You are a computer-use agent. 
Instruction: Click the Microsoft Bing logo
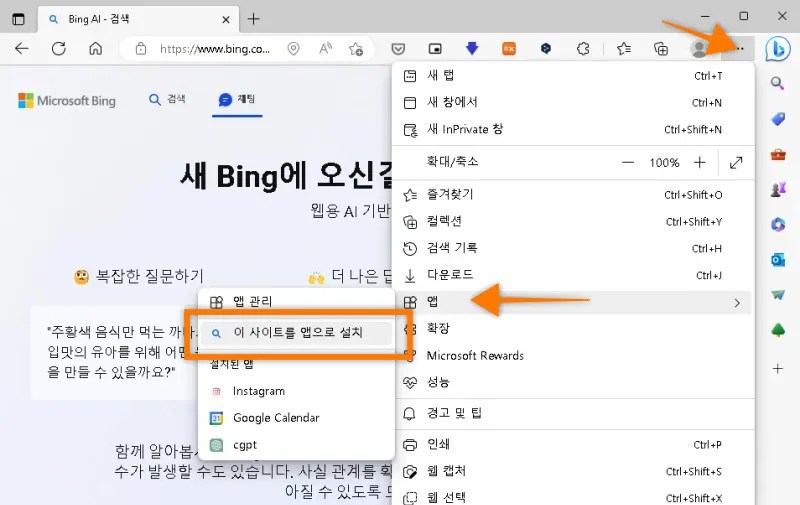click(x=67, y=100)
